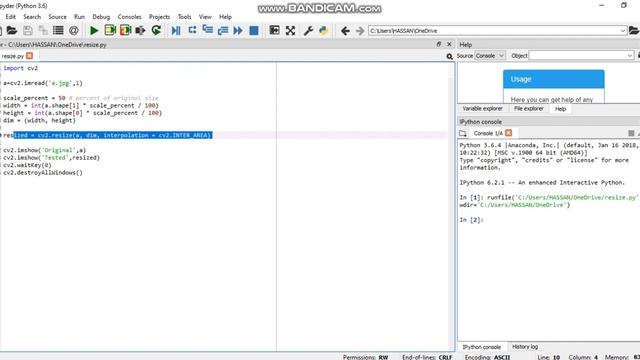Viewport: 640px width, 360px height.
Task: Switch to File explorer tab
Action: 529,109
